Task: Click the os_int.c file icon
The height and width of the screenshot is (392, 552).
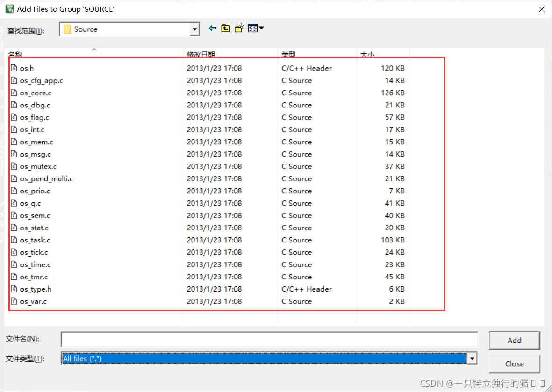Action: [x=14, y=129]
